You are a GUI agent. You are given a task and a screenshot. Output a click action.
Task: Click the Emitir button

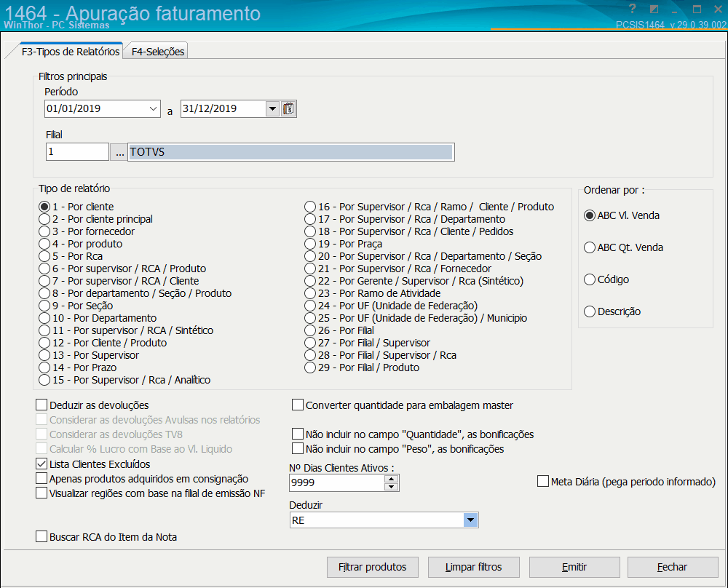[x=574, y=567]
